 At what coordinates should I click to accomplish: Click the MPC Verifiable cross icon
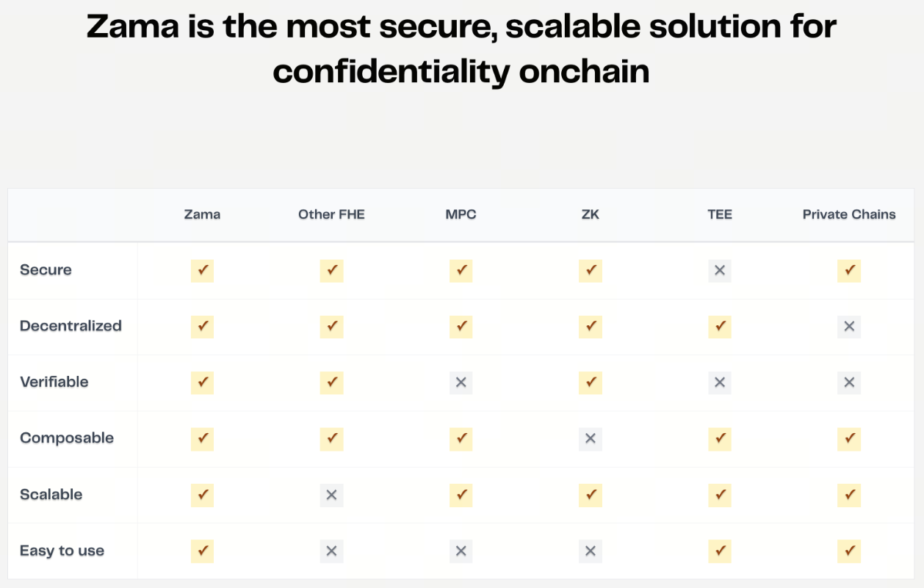tap(461, 382)
